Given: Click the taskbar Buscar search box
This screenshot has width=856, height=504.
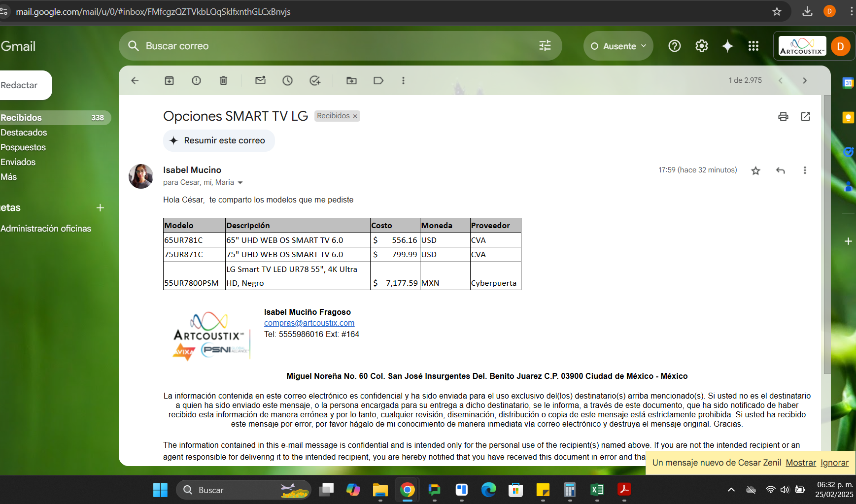Looking at the screenshot, I should click(x=243, y=490).
